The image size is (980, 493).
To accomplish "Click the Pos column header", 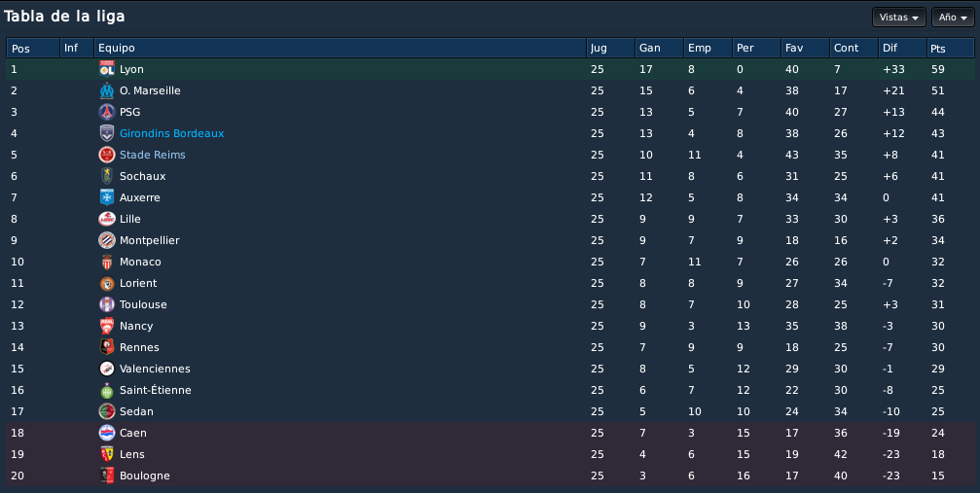I will 33,48.
